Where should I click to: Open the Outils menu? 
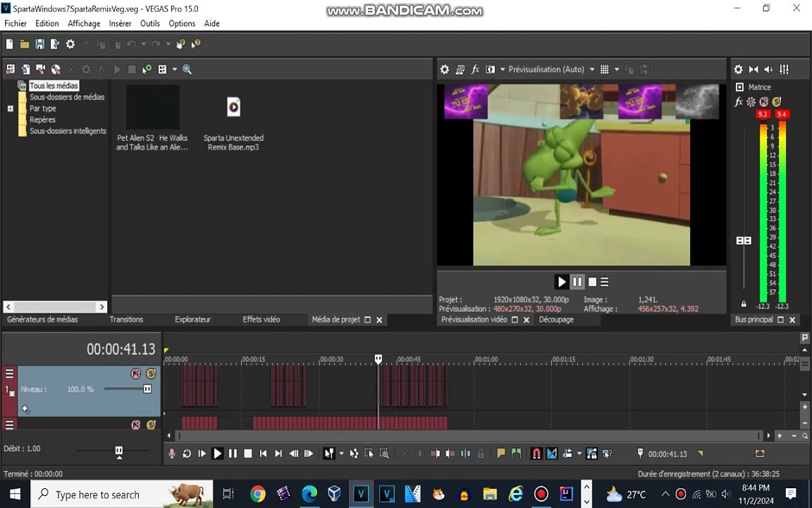(x=150, y=23)
